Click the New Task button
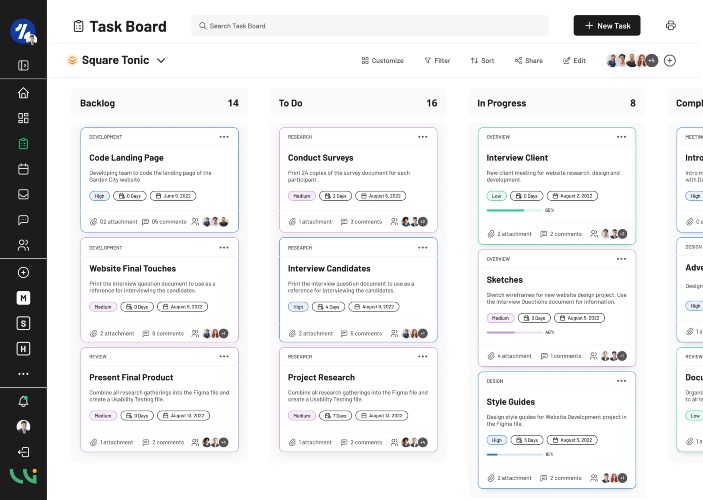This screenshot has height=500, width=703. click(607, 26)
